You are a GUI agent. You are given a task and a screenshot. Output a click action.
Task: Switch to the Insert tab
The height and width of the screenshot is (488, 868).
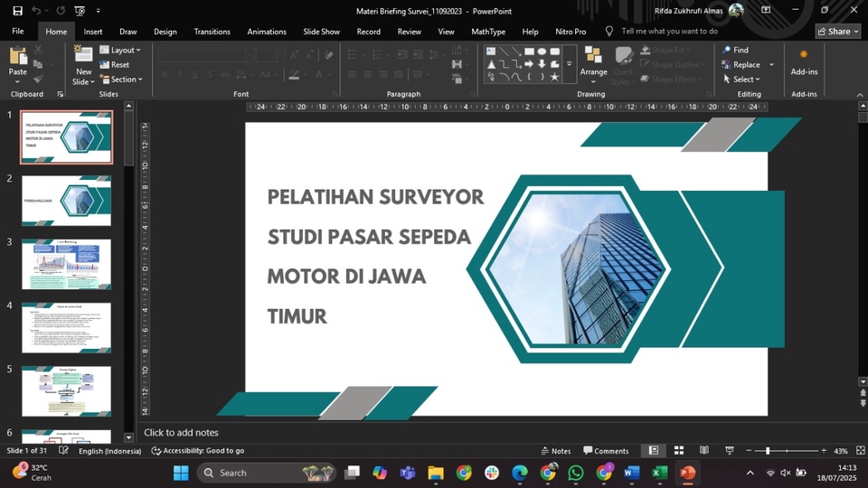93,32
